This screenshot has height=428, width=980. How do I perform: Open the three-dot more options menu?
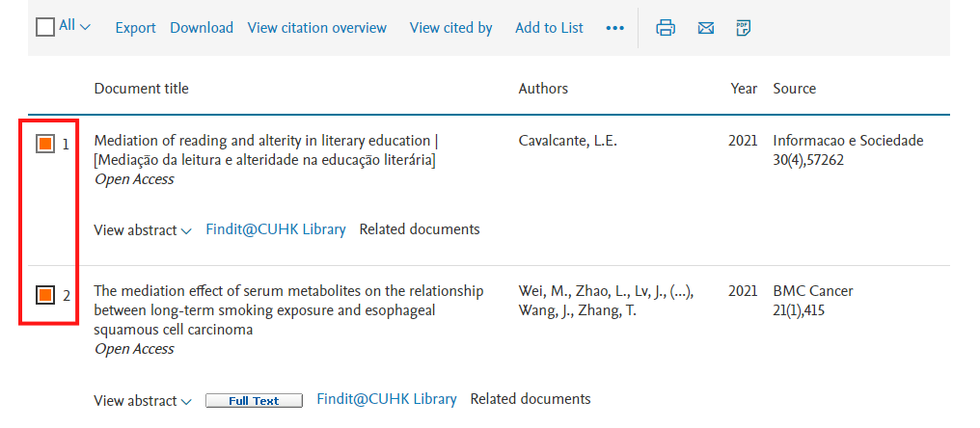tap(615, 28)
